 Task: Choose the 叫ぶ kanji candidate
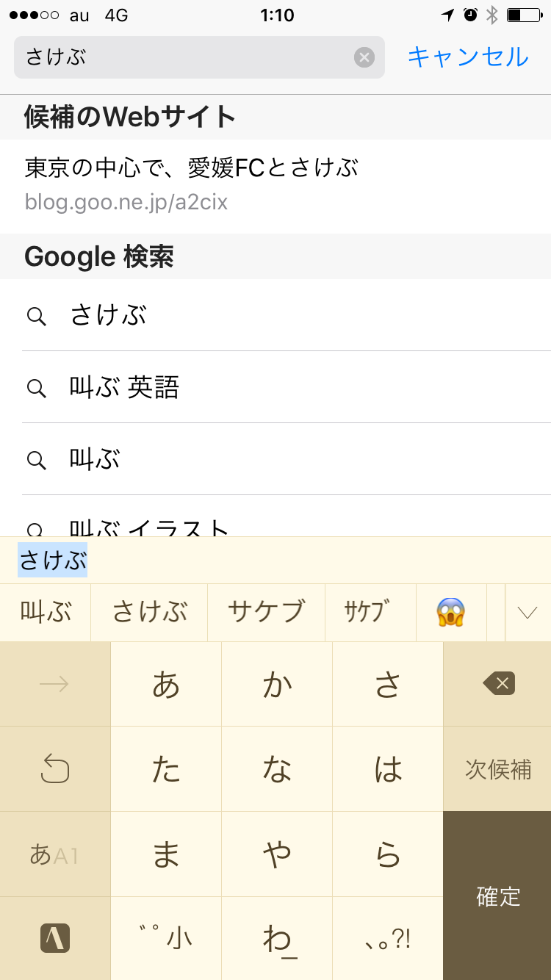tap(46, 612)
